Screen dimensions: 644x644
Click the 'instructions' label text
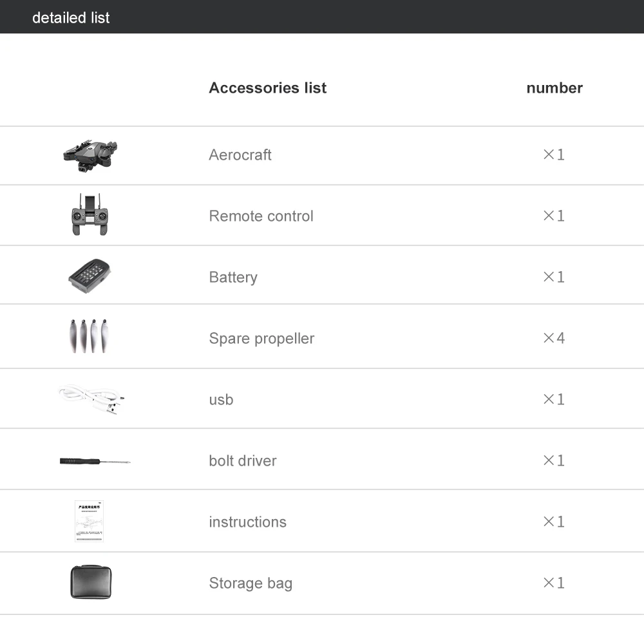click(248, 522)
